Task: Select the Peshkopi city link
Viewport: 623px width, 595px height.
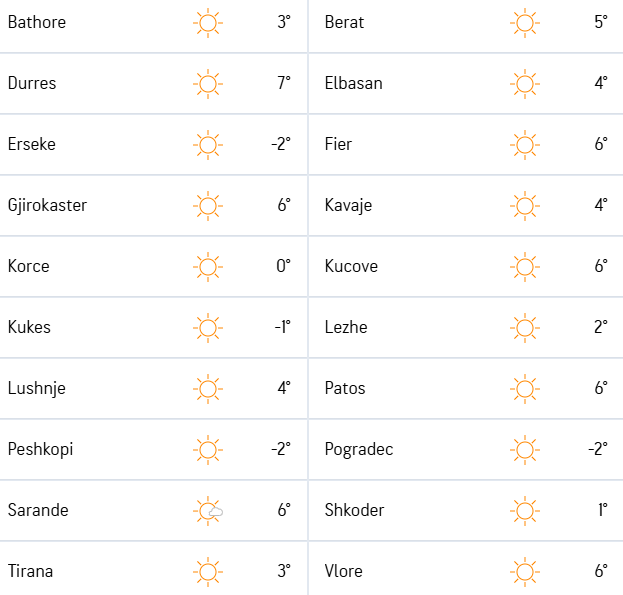Action: (41, 450)
